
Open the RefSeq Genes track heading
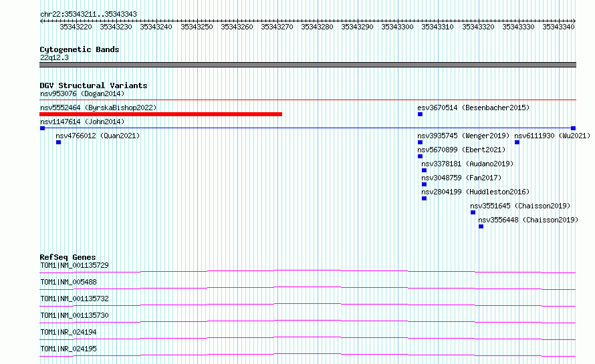tap(68, 257)
